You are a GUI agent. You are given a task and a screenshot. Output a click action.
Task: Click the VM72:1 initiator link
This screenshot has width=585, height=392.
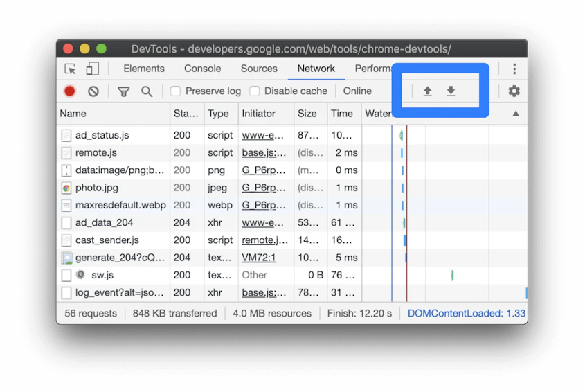pyautogui.click(x=259, y=258)
